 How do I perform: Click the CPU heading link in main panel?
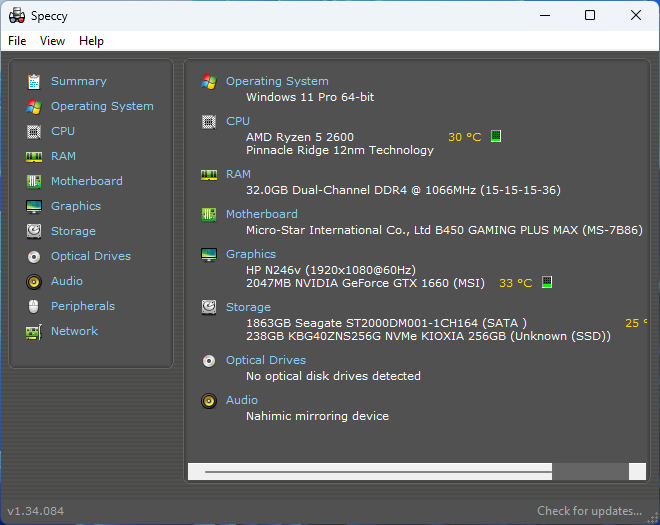pos(238,121)
